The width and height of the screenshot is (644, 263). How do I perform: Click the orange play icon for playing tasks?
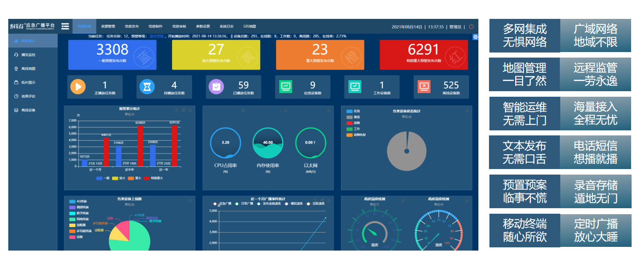pos(78,87)
